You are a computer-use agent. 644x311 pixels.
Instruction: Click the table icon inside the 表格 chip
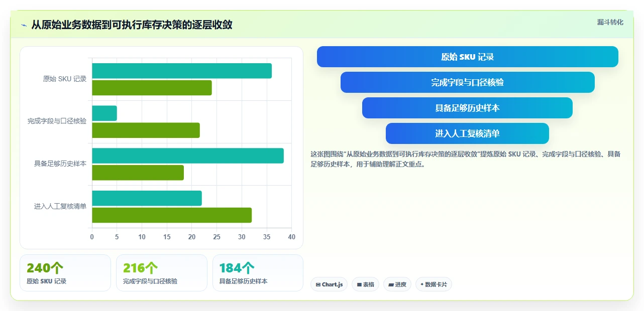pos(359,284)
